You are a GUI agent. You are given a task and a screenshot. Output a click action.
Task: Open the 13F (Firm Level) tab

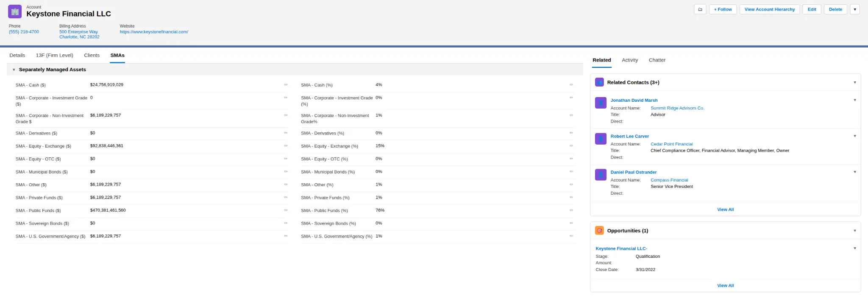55,56
